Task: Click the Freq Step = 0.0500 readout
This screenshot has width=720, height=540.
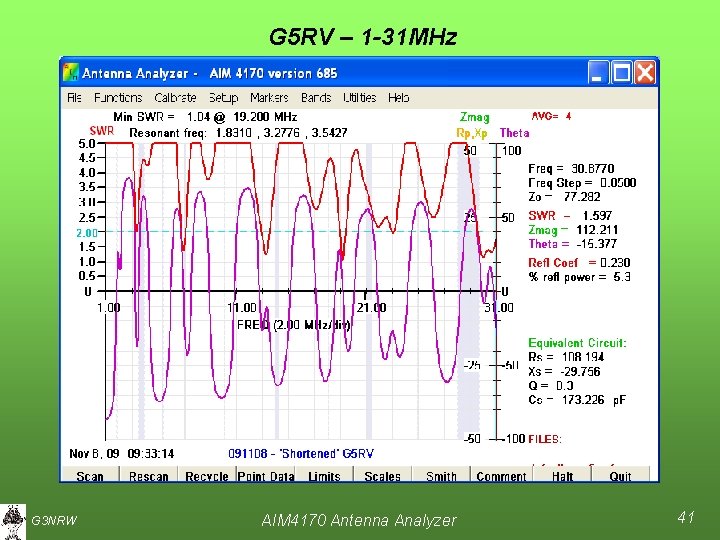Action: point(582,183)
